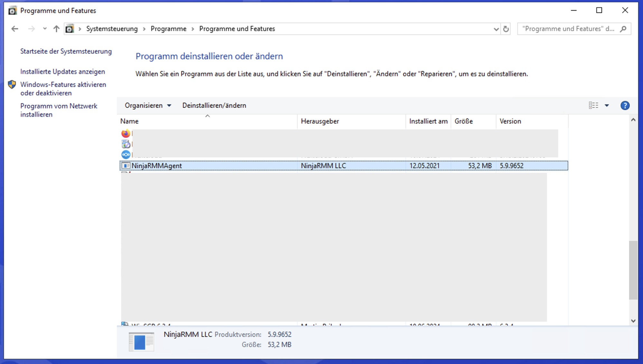Viewport: 643px width, 364px height.
Task: Select the Firefox icon row in the list
Action: (x=126, y=133)
